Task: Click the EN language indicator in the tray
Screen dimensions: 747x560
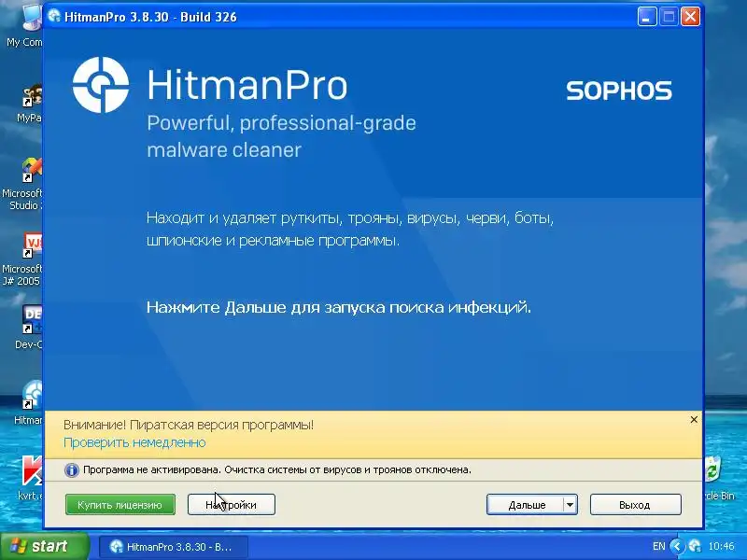Action: (659, 546)
